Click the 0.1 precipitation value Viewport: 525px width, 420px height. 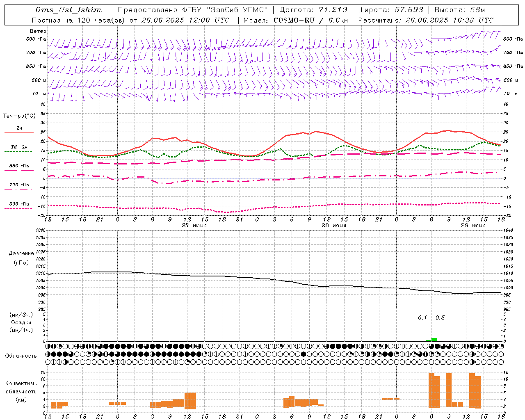pyautogui.click(x=422, y=318)
